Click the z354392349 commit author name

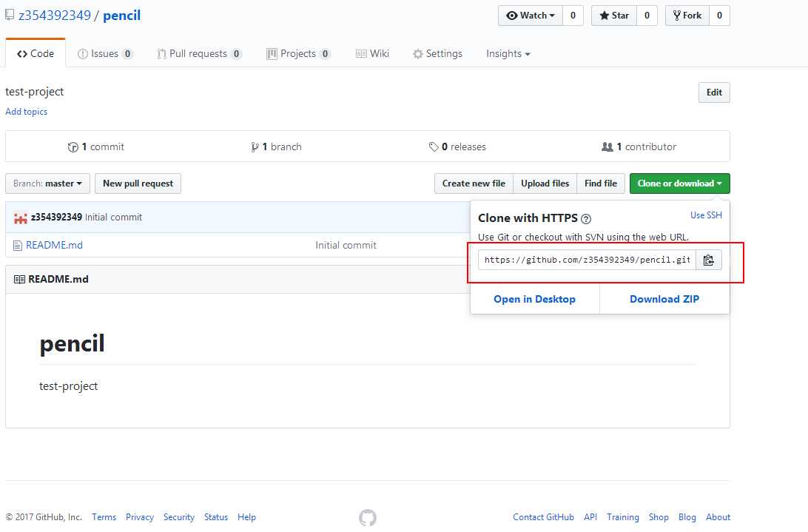click(x=56, y=218)
